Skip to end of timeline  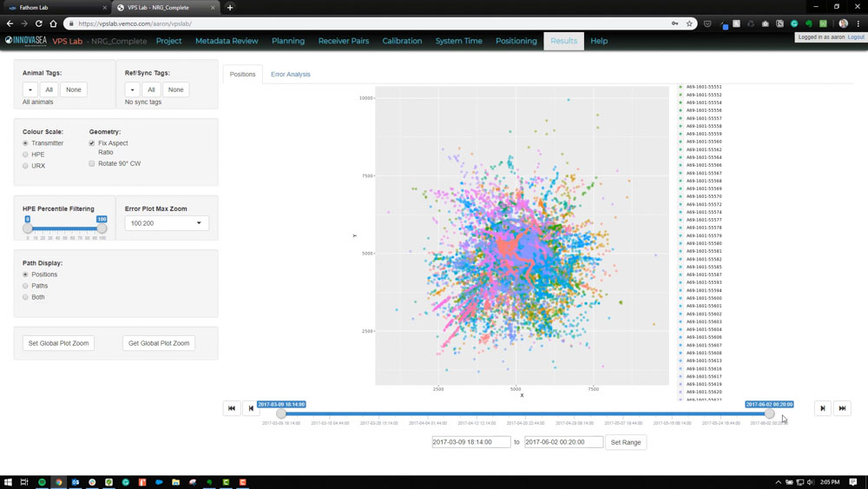(842, 408)
